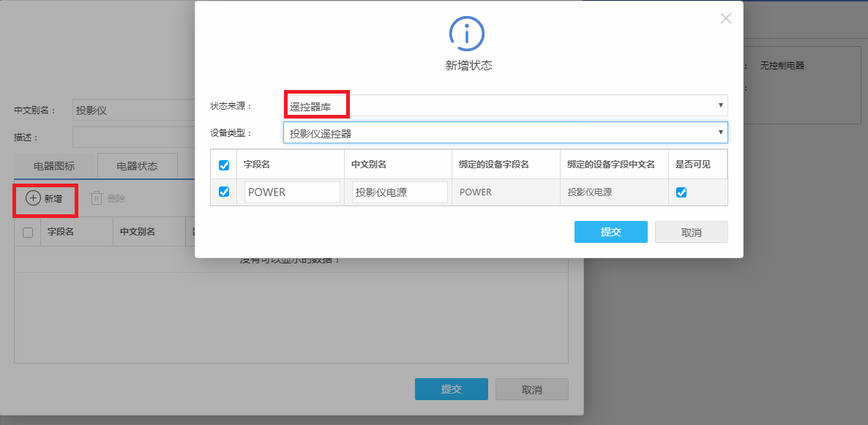868x425 pixels.
Task: Click the trash icon next to 删除
Action: coord(97,198)
